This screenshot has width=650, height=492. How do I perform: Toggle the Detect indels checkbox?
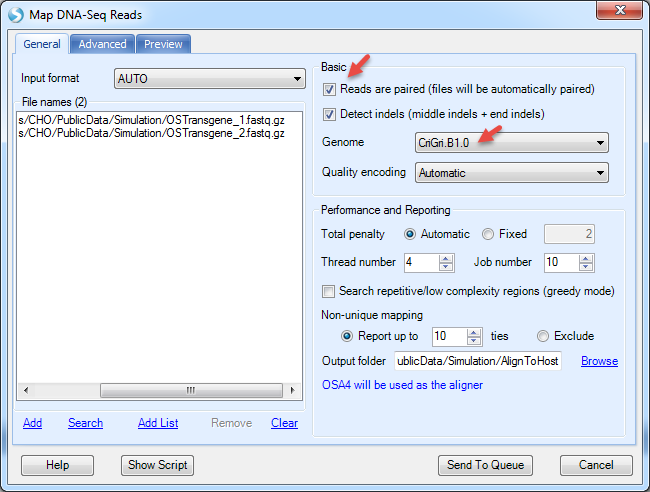coord(329,114)
